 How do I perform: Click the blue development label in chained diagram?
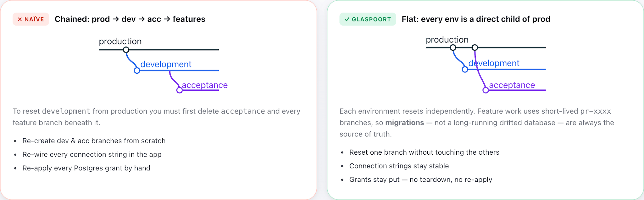[x=166, y=64]
